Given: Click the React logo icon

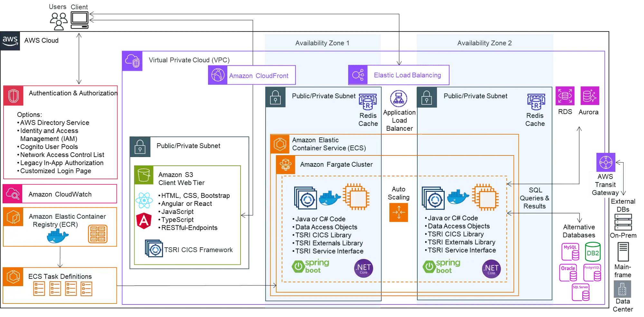Looking at the screenshot, I should (144, 200).
